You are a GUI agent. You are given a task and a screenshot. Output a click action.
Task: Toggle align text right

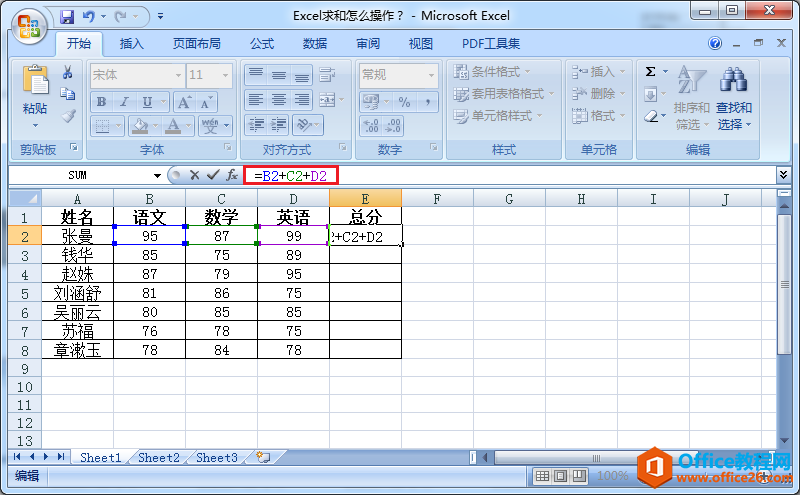[302, 100]
